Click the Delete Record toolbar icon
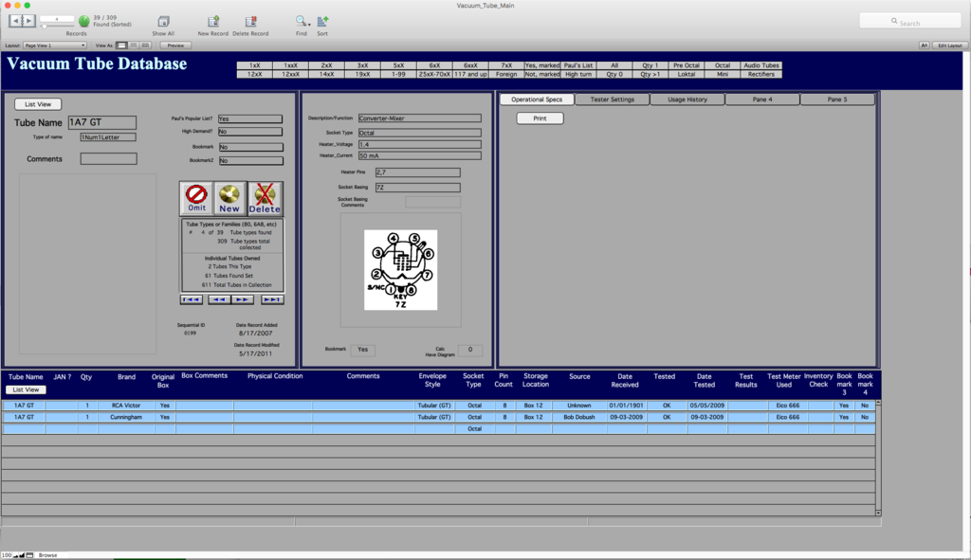Image resolution: width=971 pixels, height=560 pixels. pos(250,22)
